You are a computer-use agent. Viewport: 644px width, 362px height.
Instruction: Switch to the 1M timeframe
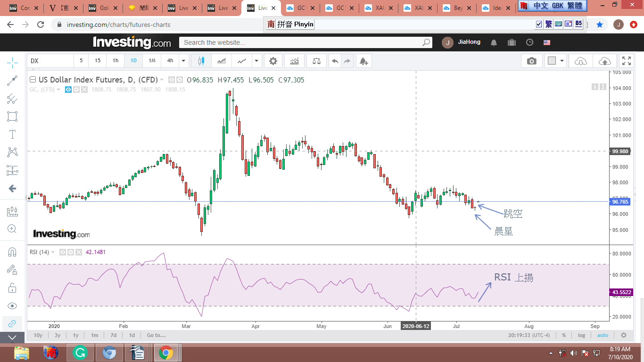tap(152, 61)
